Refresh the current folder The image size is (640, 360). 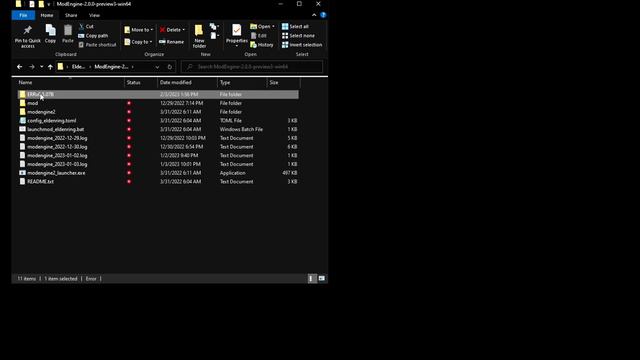(170, 67)
